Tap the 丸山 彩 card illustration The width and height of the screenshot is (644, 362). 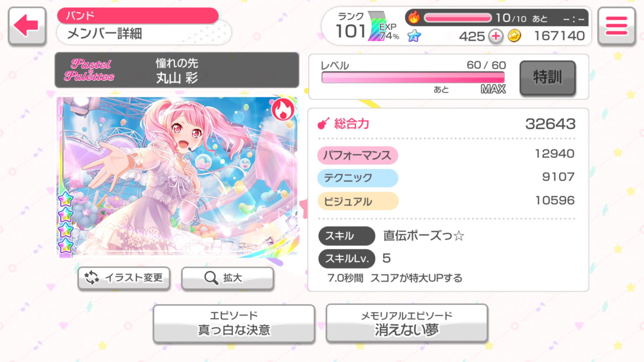coord(177,177)
